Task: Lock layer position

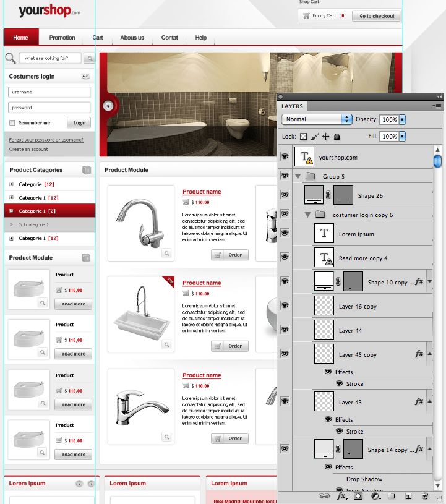Action: click(x=326, y=137)
